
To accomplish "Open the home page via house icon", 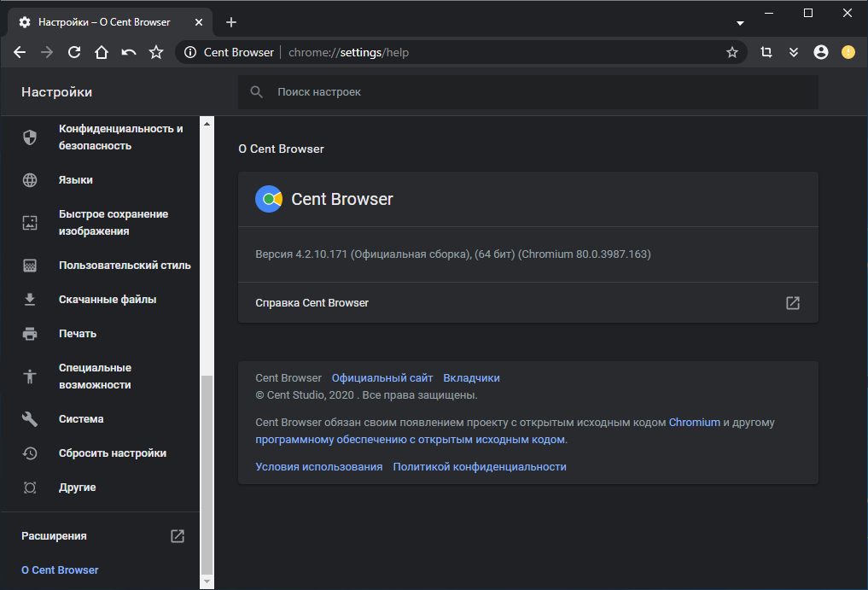I will [102, 53].
